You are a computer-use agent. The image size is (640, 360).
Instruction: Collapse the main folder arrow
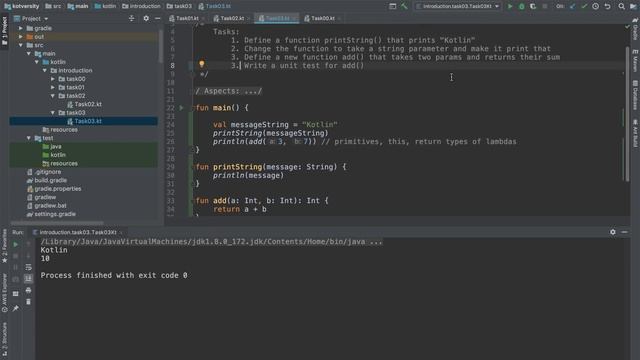(x=29, y=53)
